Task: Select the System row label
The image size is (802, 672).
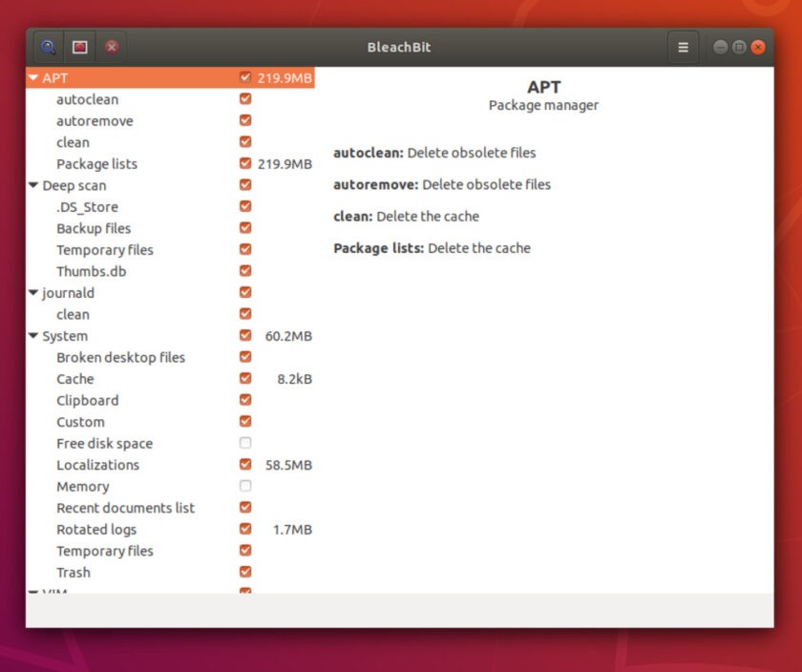Action: [65, 336]
